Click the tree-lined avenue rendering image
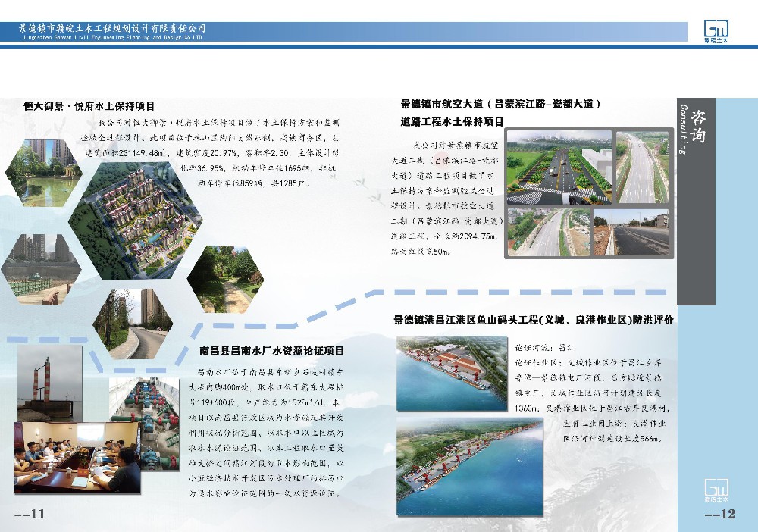758x532 pixels. click(559, 167)
